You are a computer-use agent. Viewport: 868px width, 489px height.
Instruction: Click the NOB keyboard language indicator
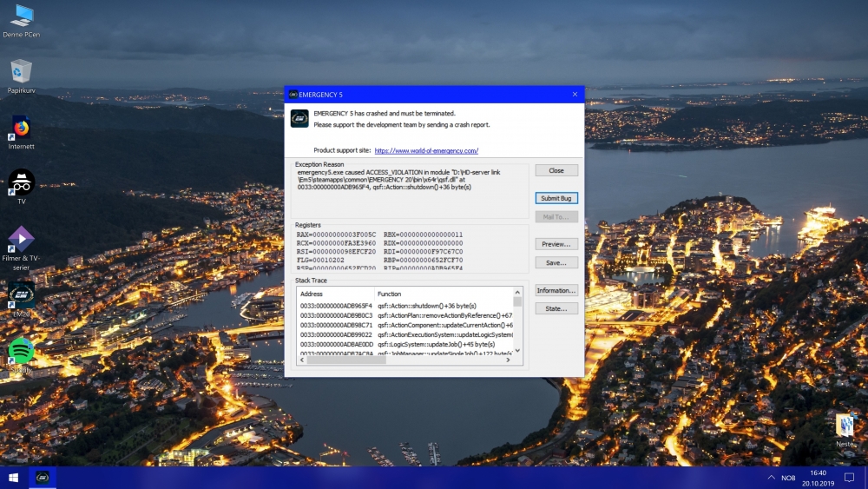(788, 478)
